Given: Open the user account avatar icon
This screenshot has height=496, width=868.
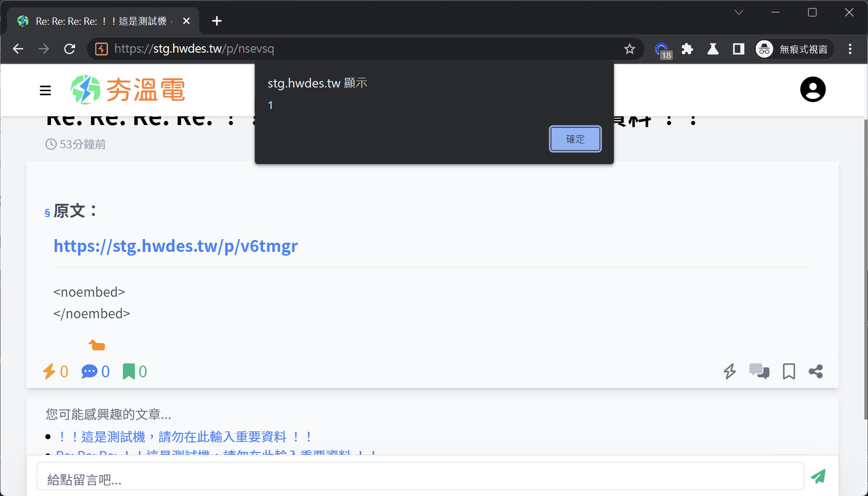Looking at the screenshot, I should tap(813, 89).
